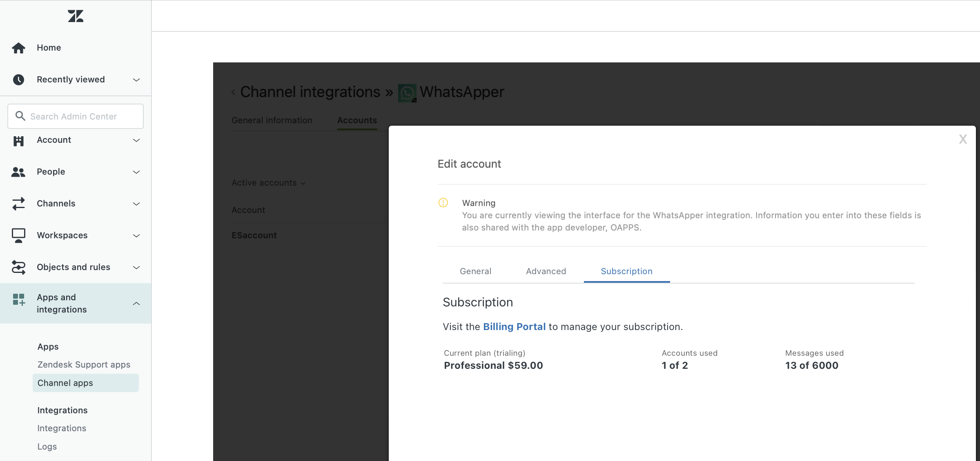Select Channel apps in sidebar
The width and height of the screenshot is (980, 461).
click(x=86, y=383)
